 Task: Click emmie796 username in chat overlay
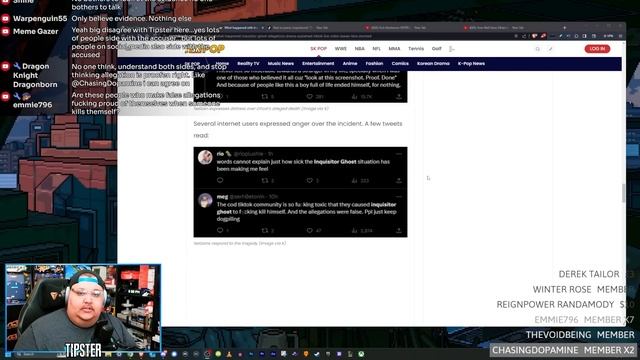32,105
